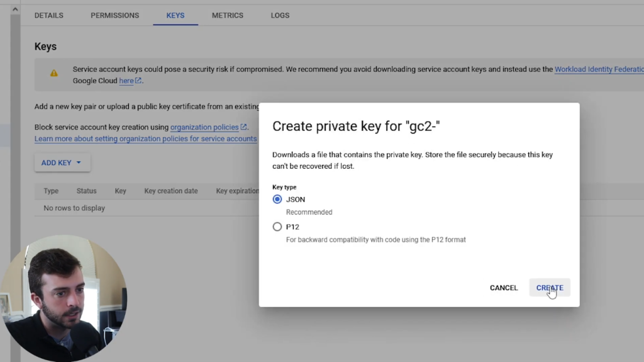Switch to the DETAILS tab
The image size is (644, 362).
pyautogui.click(x=48, y=15)
